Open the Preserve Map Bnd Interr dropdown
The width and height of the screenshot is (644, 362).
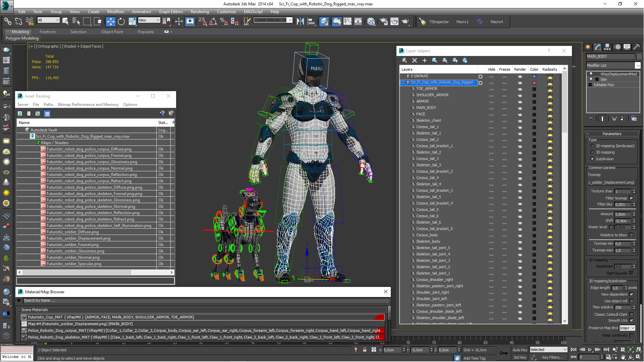627,328
